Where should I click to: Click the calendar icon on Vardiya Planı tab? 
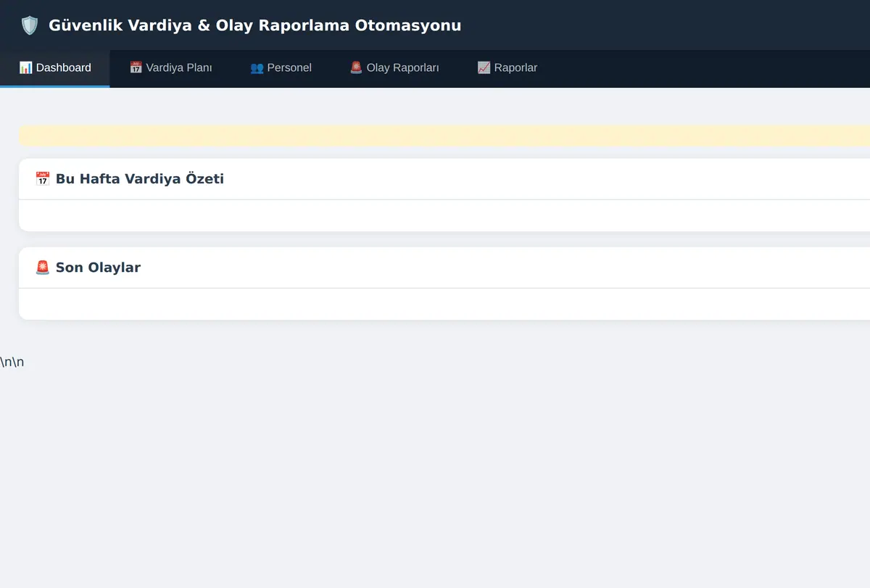pos(136,68)
